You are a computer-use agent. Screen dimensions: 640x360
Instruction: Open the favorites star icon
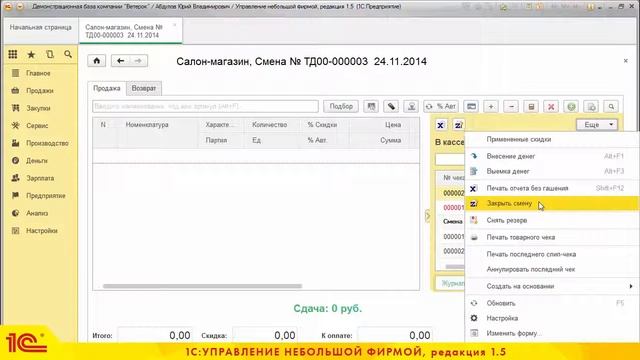click(x=31, y=54)
